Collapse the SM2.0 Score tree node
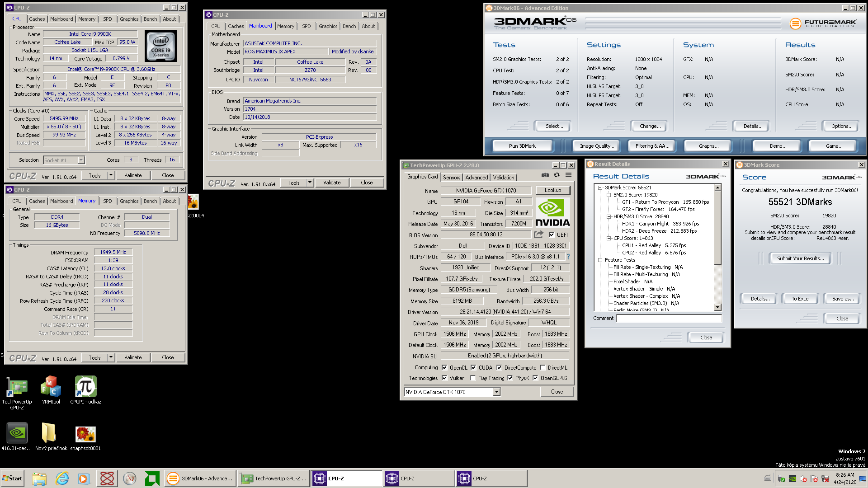The image size is (868, 488). (x=609, y=195)
